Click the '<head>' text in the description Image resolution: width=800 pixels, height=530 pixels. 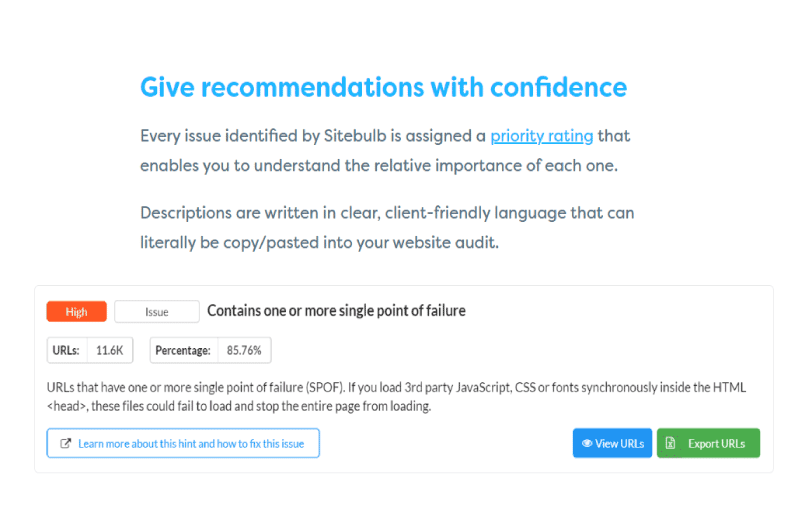(67, 407)
